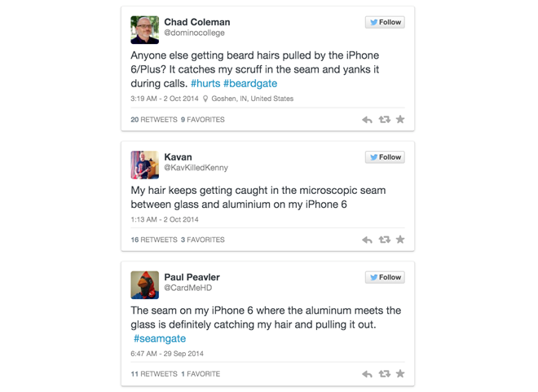Follow Paul Peavler

click(385, 277)
